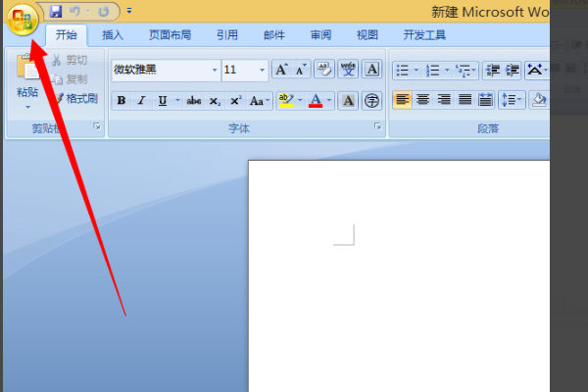The height and width of the screenshot is (392, 588).
Task: Open the 视图 ribbon tab
Action: click(367, 35)
